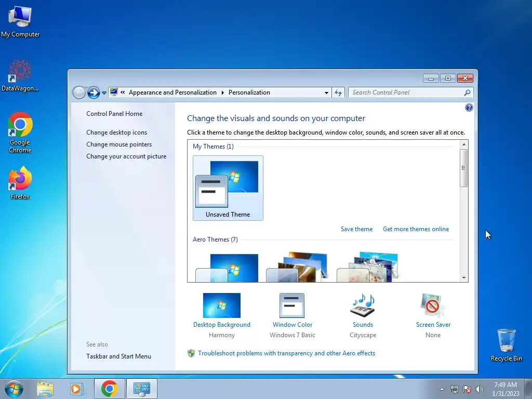Click Save theme link
Viewport: 532px width, 399px height.
pyautogui.click(x=356, y=229)
